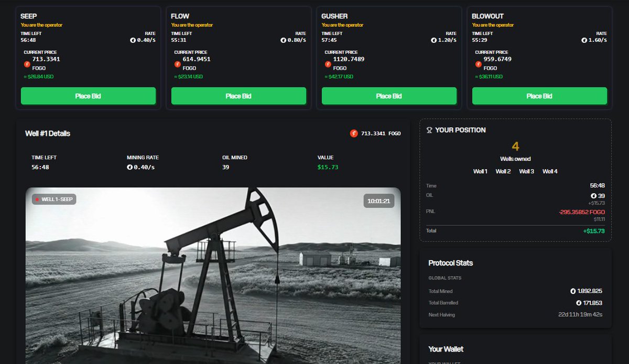Place a bid on the GUSHER well

[389, 96]
